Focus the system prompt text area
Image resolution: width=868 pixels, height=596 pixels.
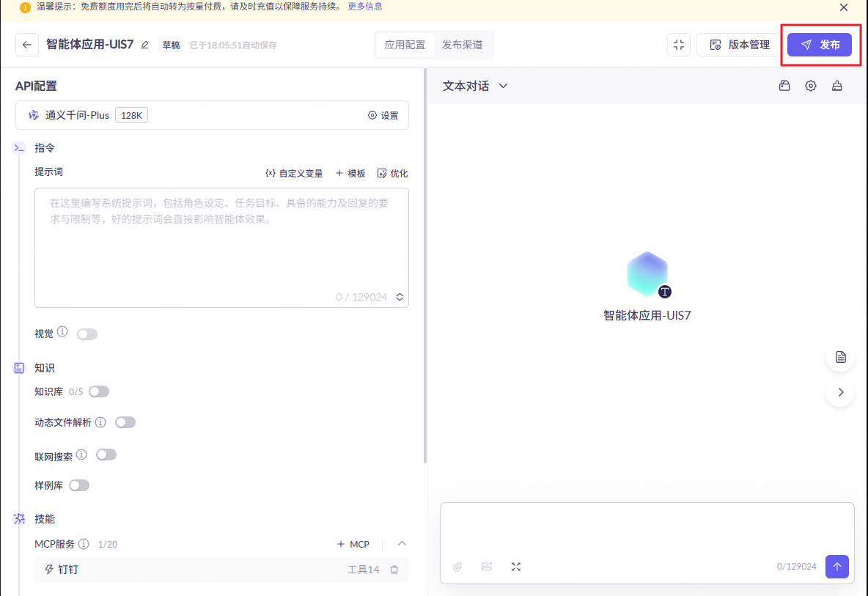click(x=221, y=247)
